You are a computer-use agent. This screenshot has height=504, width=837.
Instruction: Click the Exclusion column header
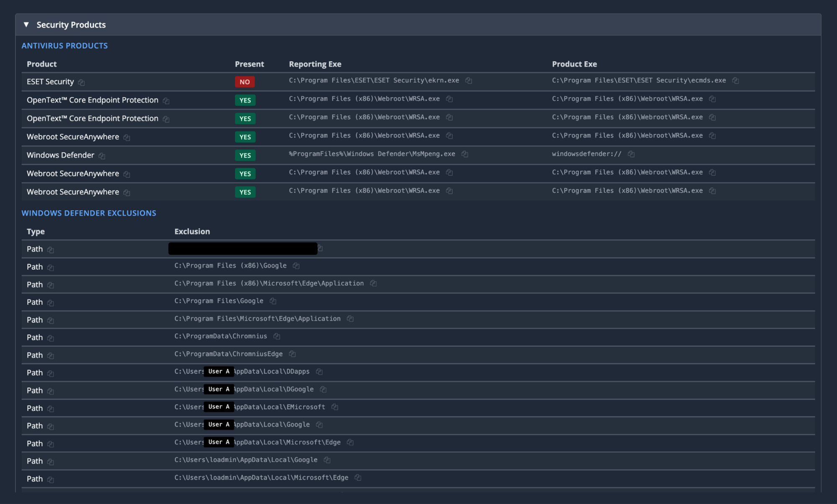(192, 231)
